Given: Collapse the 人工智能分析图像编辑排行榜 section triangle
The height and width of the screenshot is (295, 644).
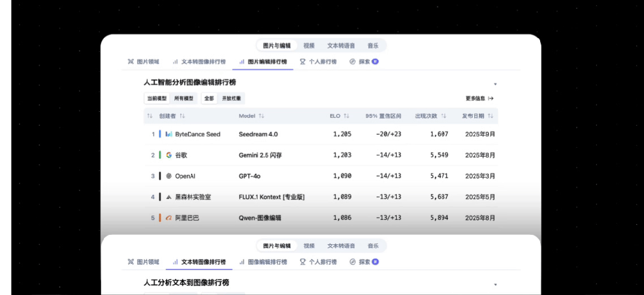Looking at the screenshot, I should [x=495, y=84].
